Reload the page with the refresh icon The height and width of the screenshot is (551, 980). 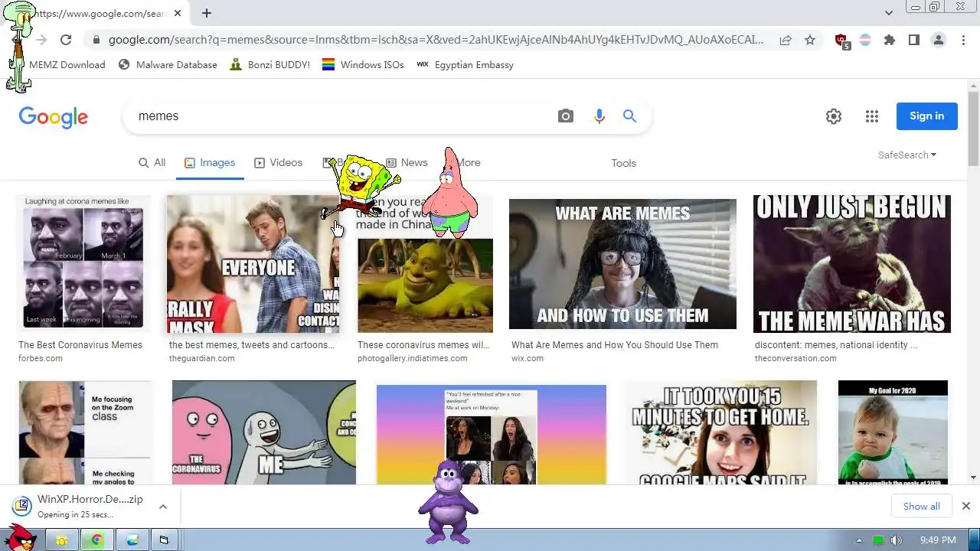[x=66, y=40]
